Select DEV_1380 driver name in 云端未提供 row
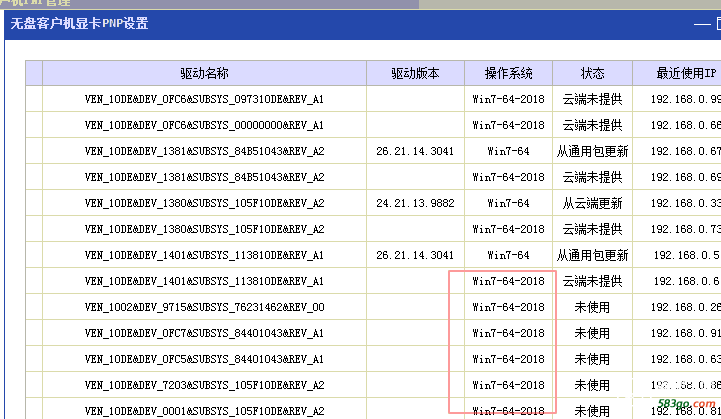The width and height of the screenshot is (721, 419). pos(204,229)
